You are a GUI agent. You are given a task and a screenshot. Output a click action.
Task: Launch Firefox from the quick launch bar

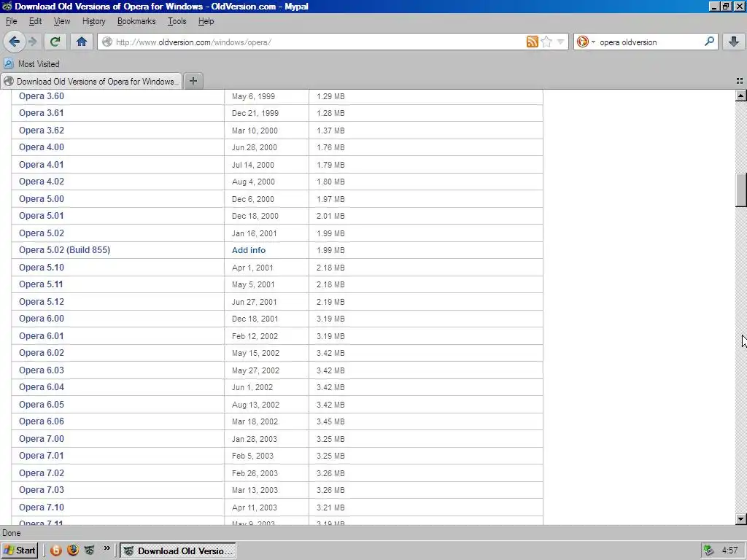73,551
